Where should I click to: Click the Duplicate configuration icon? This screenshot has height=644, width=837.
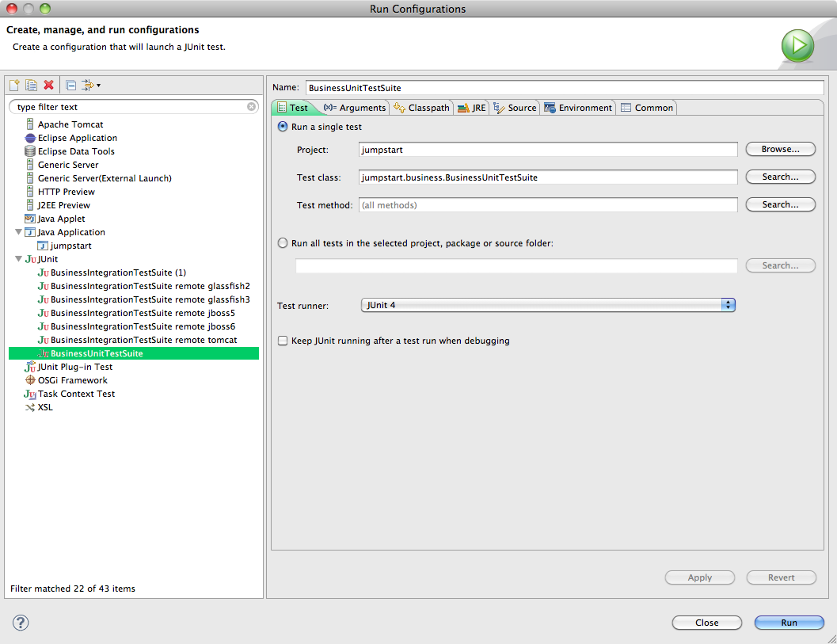tap(32, 86)
